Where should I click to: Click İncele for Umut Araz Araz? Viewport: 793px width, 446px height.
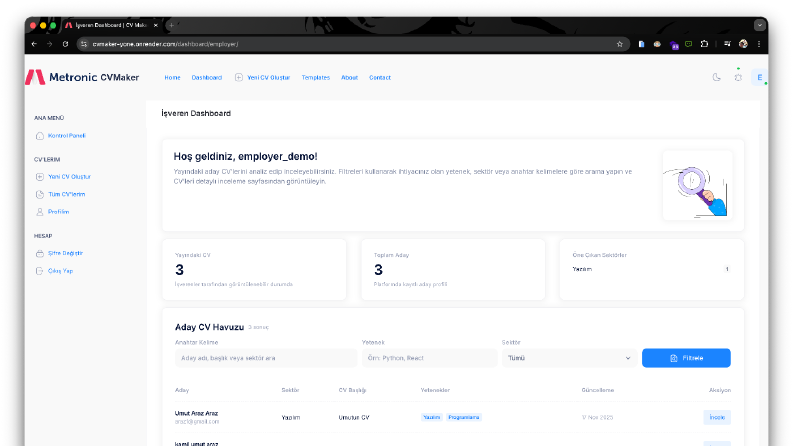tap(717, 417)
